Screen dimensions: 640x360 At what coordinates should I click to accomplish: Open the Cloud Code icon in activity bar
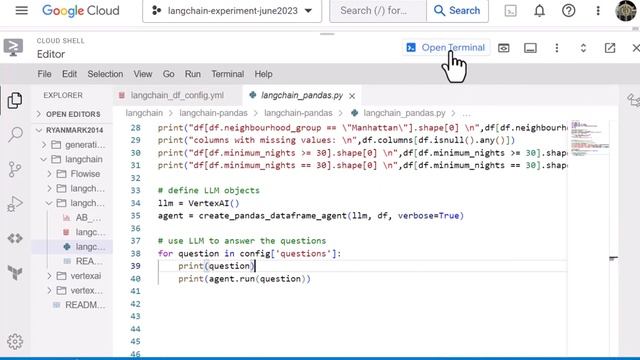click(x=15, y=238)
